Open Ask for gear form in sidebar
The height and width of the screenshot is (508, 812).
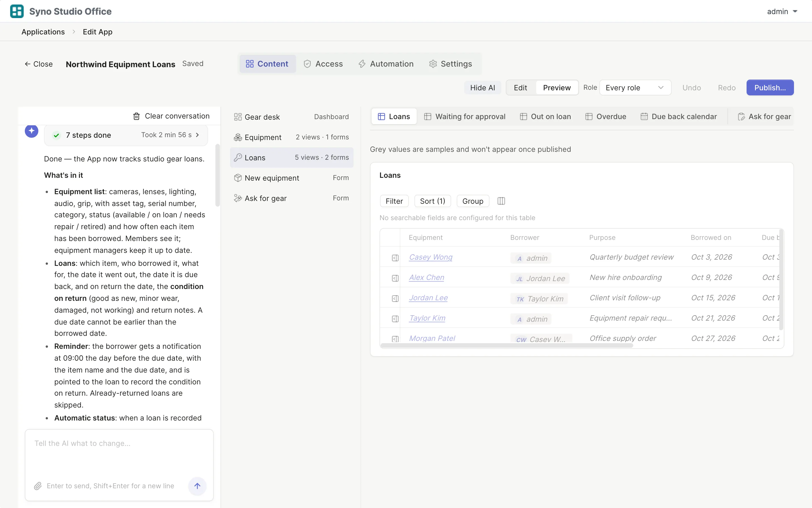[x=291, y=198]
